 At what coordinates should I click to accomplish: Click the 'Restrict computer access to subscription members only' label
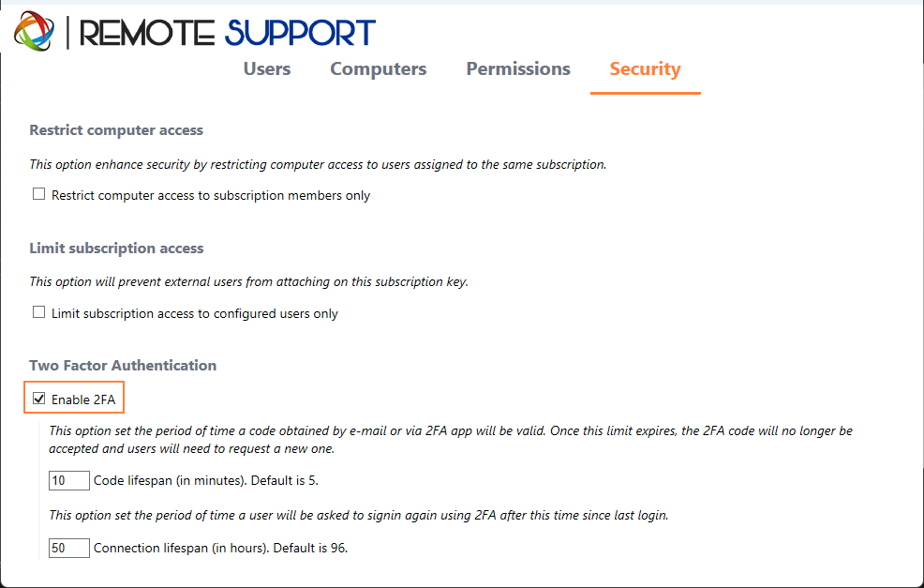[211, 195]
